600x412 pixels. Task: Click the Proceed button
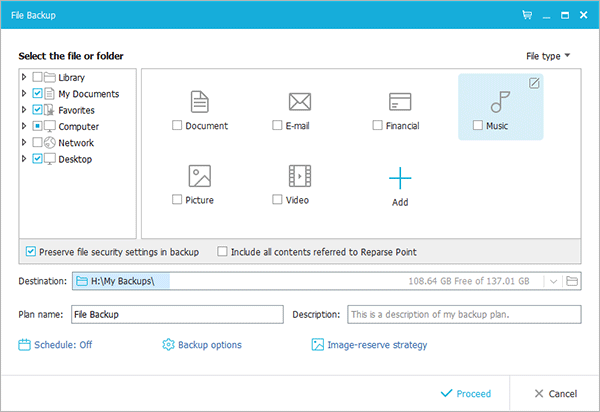465,394
